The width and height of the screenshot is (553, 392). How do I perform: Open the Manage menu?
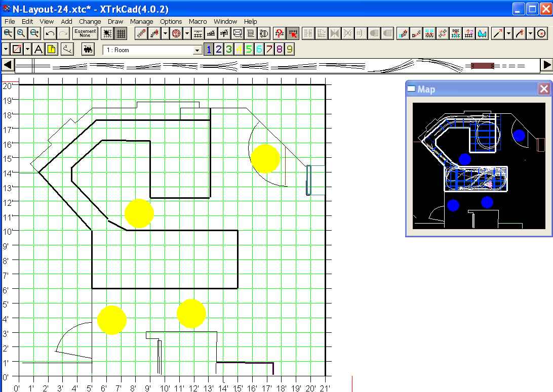[141, 22]
